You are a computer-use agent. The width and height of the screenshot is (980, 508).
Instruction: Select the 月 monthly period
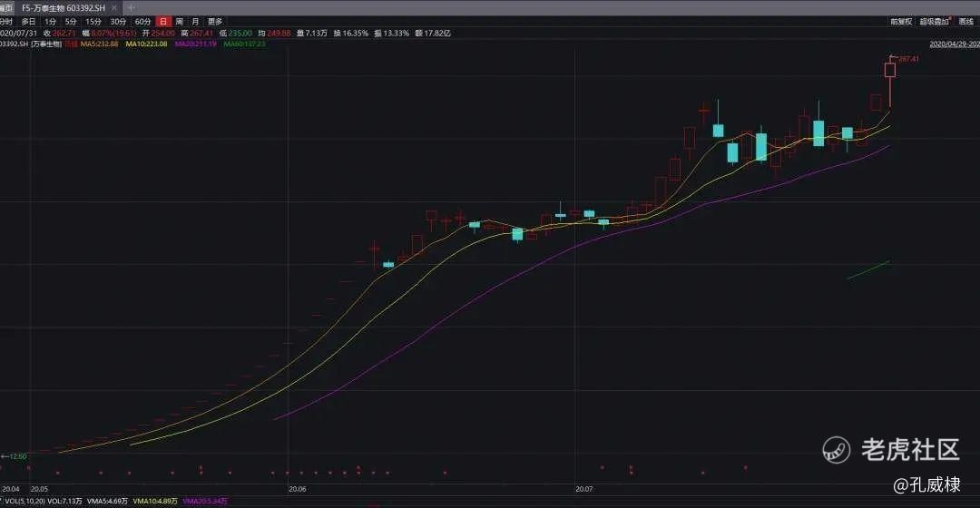pyautogui.click(x=195, y=22)
